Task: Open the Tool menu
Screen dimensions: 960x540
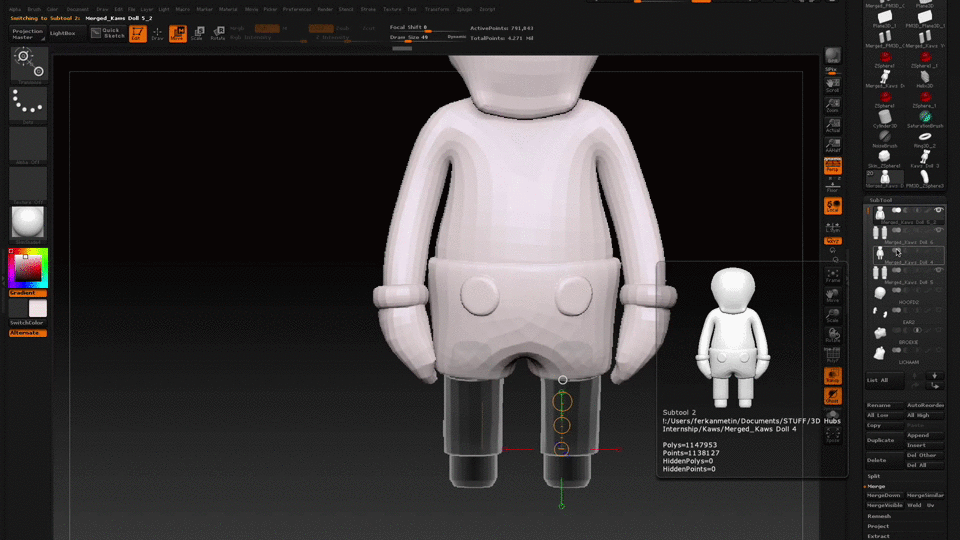Action: pos(411,9)
